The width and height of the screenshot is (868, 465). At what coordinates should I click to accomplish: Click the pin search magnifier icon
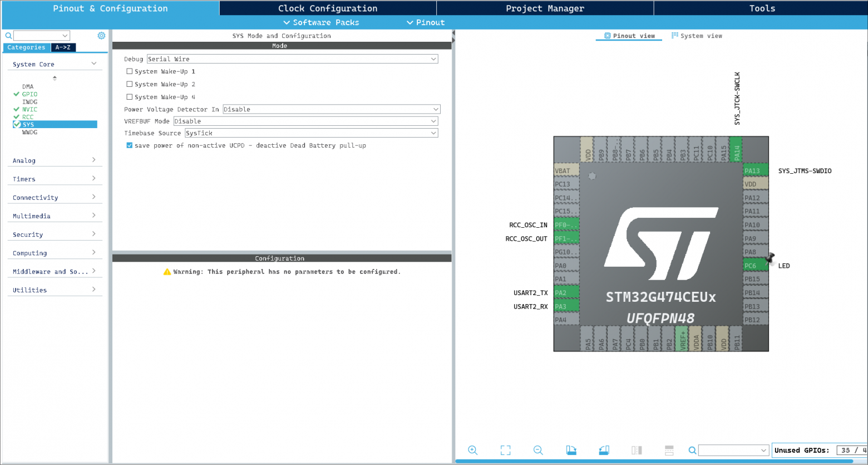(x=692, y=451)
